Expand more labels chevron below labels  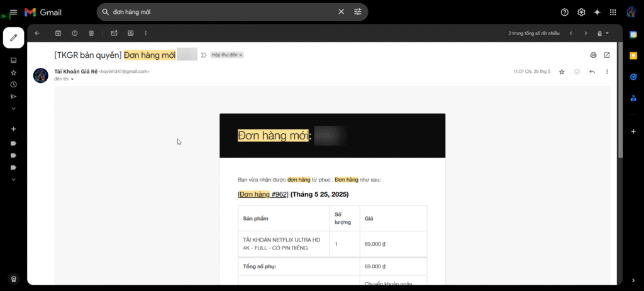click(14, 179)
